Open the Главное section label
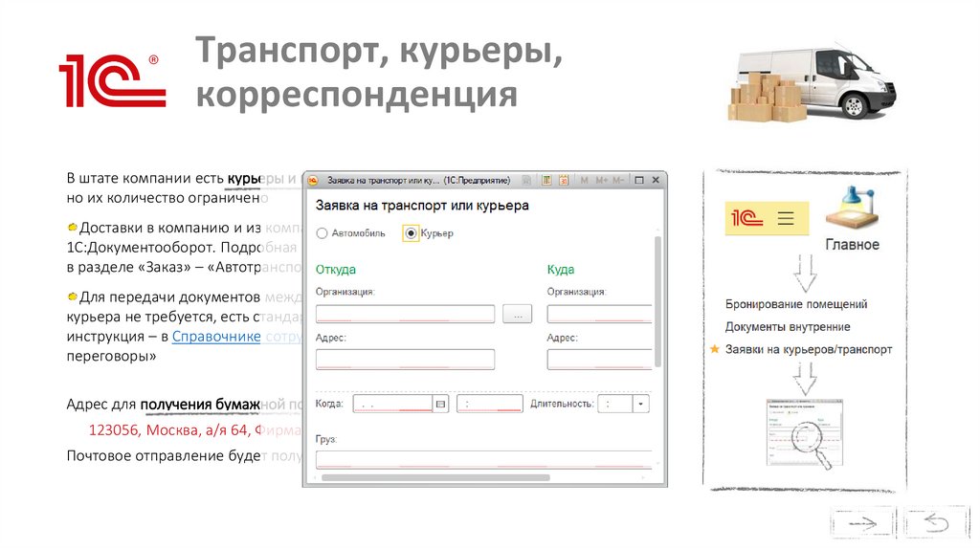The image size is (980, 549). tap(852, 245)
